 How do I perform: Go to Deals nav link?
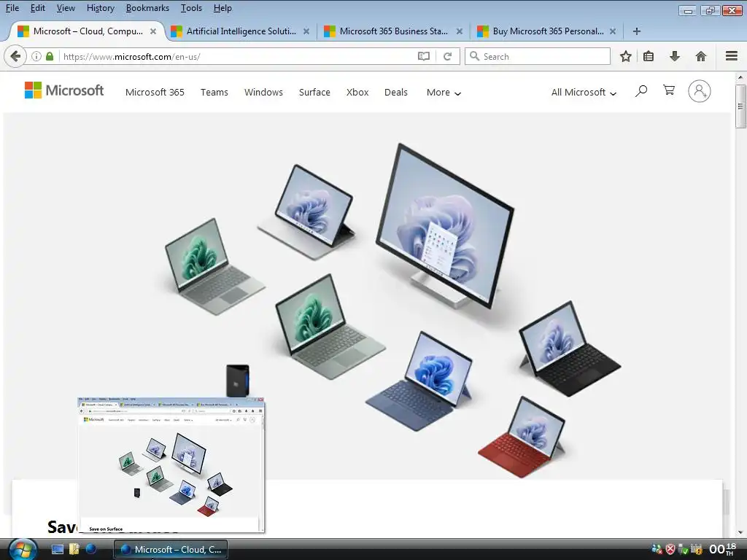coord(396,93)
